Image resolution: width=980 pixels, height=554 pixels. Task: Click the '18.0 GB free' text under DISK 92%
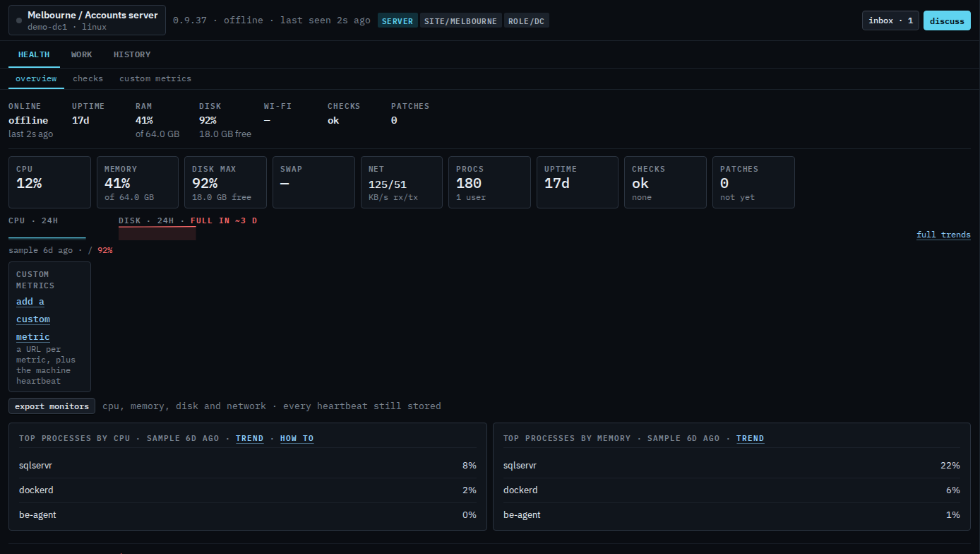tap(225, 134)
